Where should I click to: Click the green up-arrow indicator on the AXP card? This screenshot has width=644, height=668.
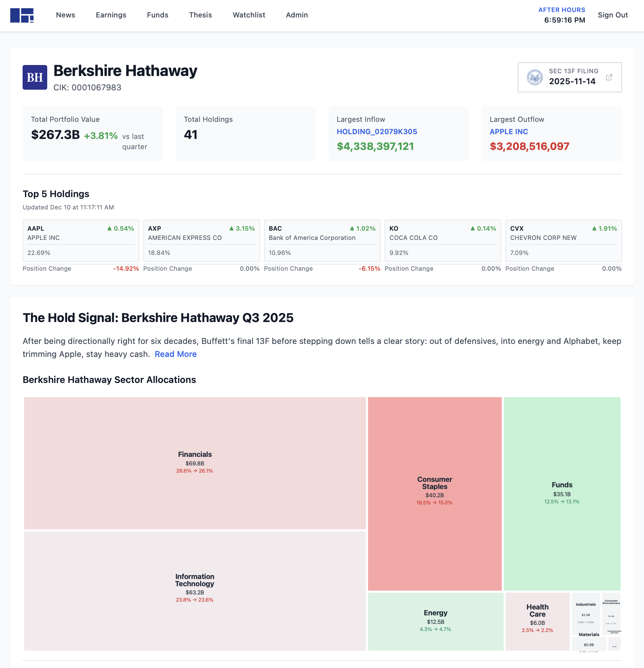coord(232,228)
